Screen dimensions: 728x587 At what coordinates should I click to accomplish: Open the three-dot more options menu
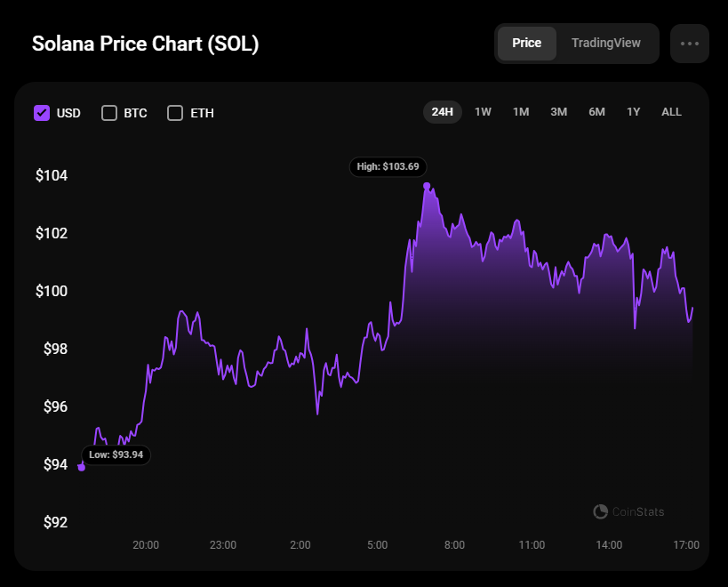689,44
